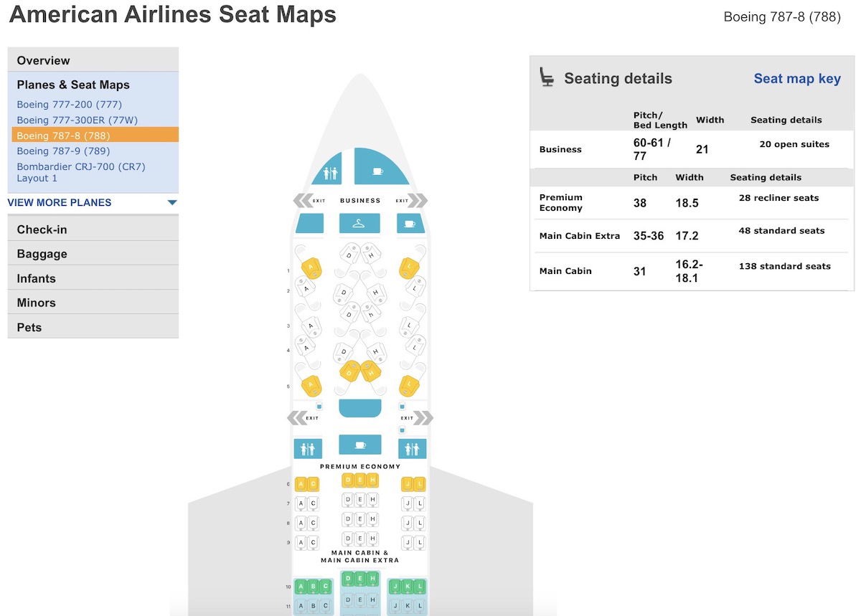The image size is (861, 616).
Task: Select the Boeing 787-9 (789) plane link
Action: (x=65, y=151)
